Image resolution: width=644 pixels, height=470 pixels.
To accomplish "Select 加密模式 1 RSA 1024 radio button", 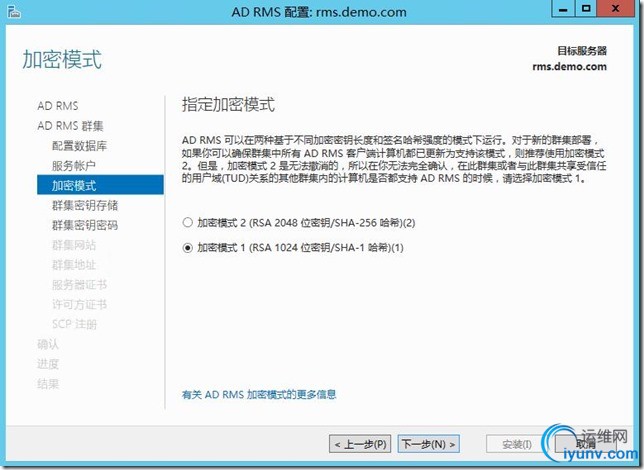I will (188, 248).
